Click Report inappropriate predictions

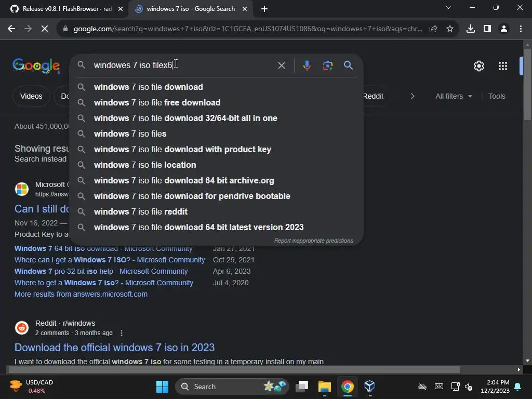click(313, 241)
